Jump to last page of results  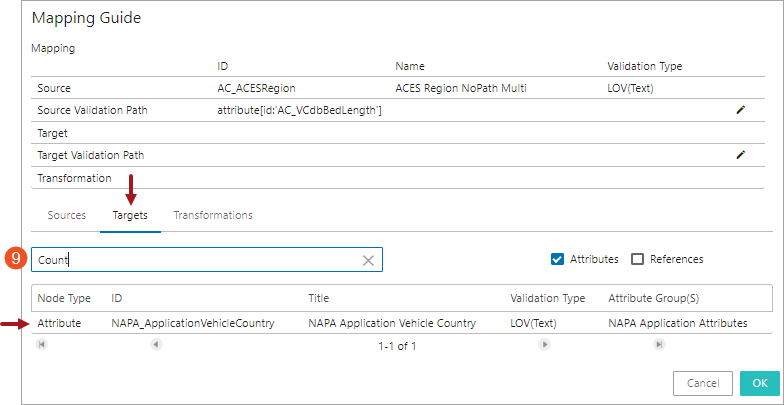coord(659,345)
